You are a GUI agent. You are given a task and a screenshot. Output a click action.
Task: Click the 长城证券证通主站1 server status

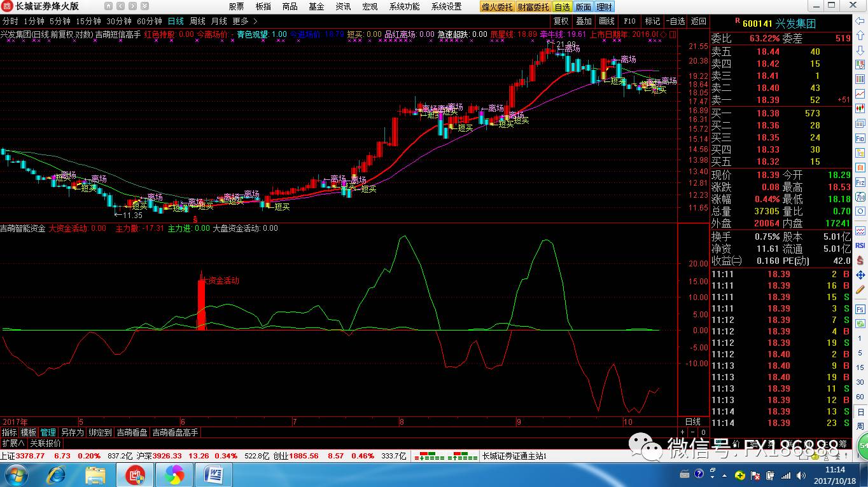tap(515, 456)
